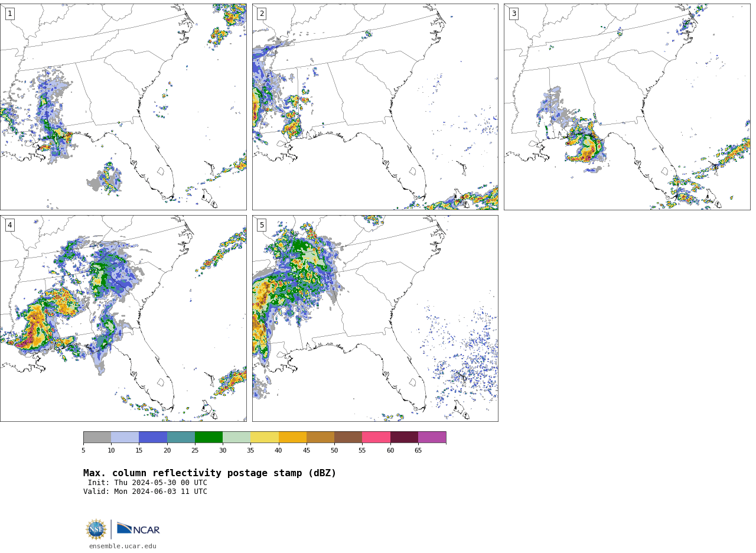Select the yellow 35-40 dBZ swatch
This screenshot has width=756, height=553.
point(265,437)
